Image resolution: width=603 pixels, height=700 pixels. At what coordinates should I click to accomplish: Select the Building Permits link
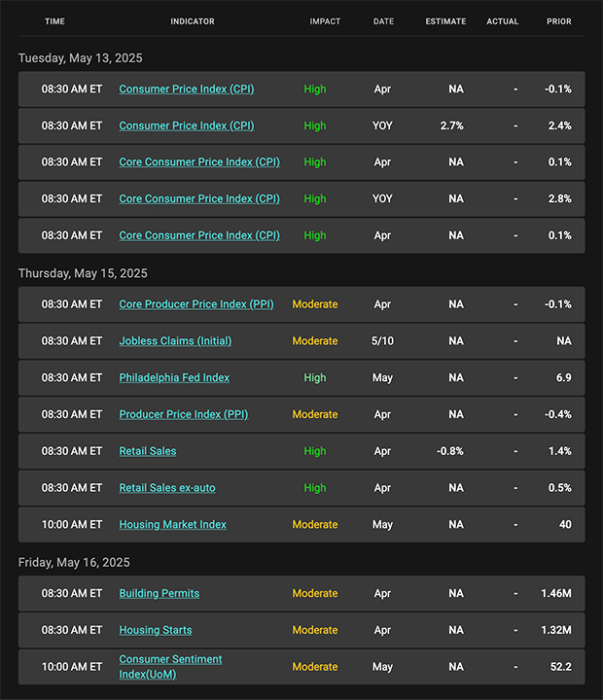[x=159, y=593]
